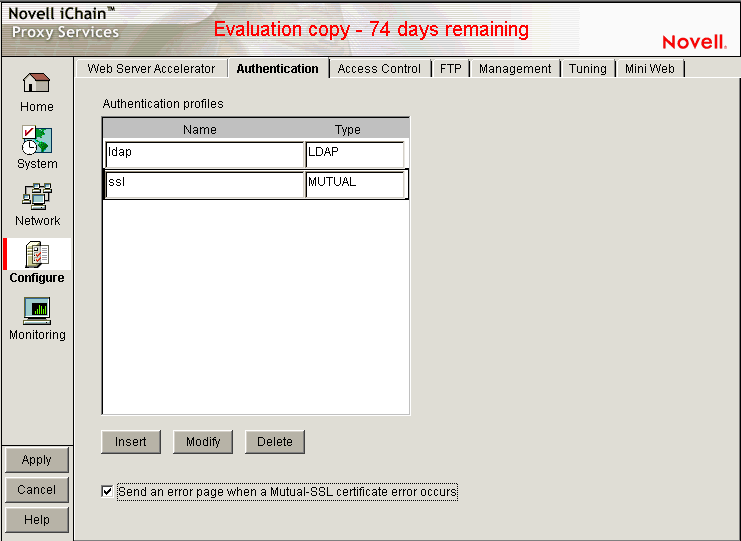Click the Modify button
This screenshot has height=541, width=741.
pos(203,442)
